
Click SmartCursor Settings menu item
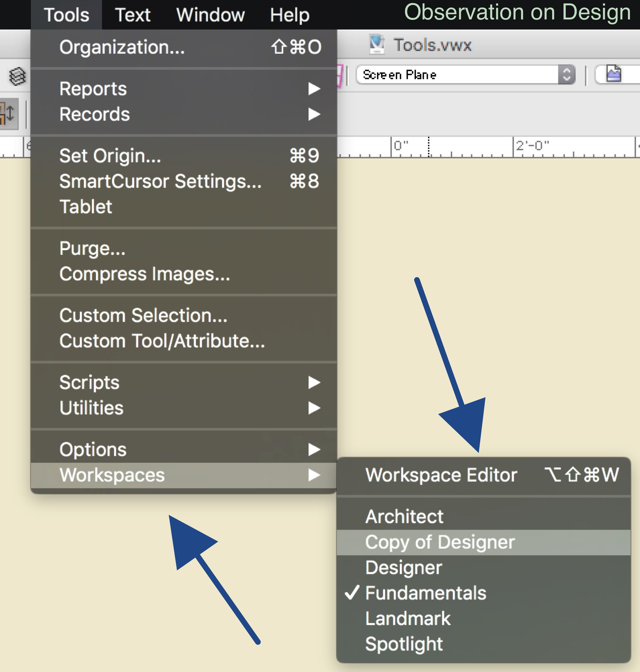160,181
